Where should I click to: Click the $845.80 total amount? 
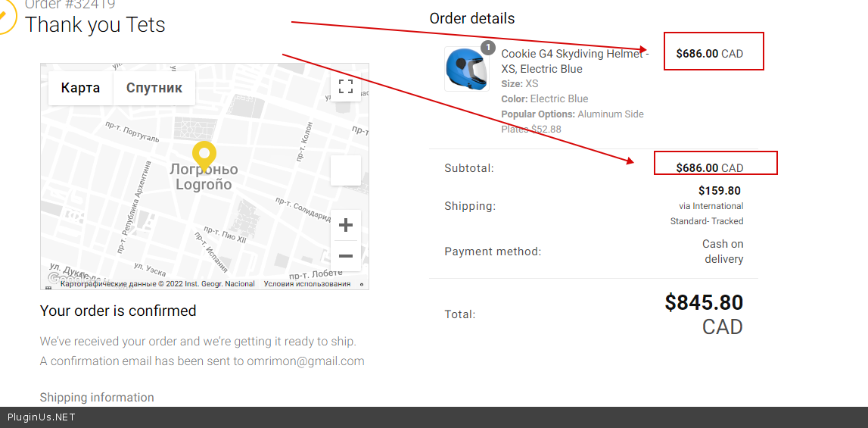[704, 302]
